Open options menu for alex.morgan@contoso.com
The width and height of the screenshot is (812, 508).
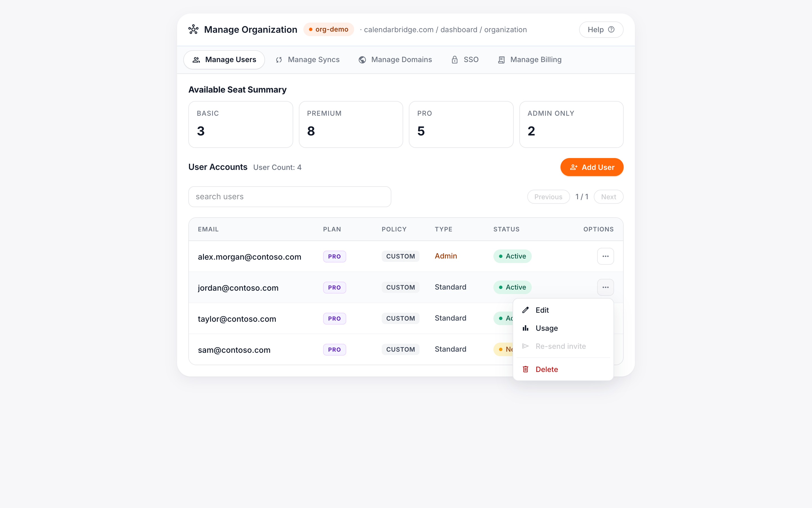605,256
